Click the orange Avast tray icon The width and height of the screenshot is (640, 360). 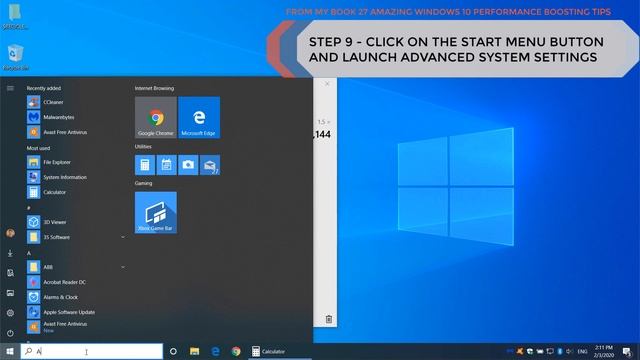520,351
